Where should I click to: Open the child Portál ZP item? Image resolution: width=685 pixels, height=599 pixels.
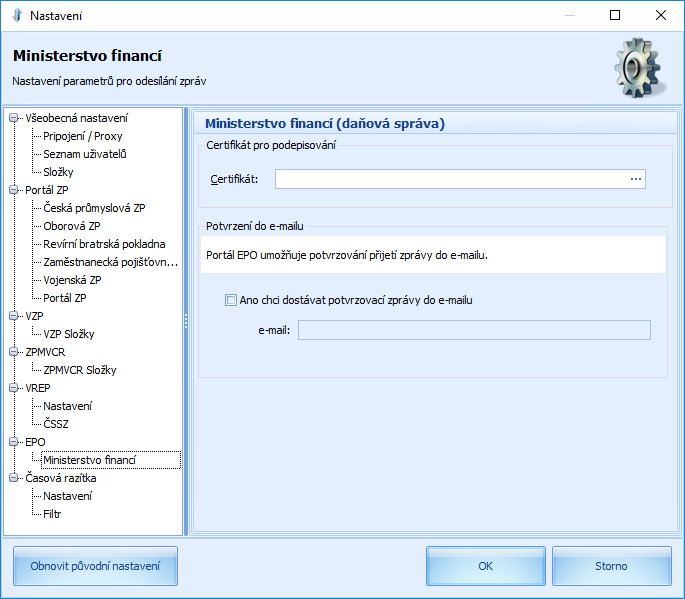[65, 298]
